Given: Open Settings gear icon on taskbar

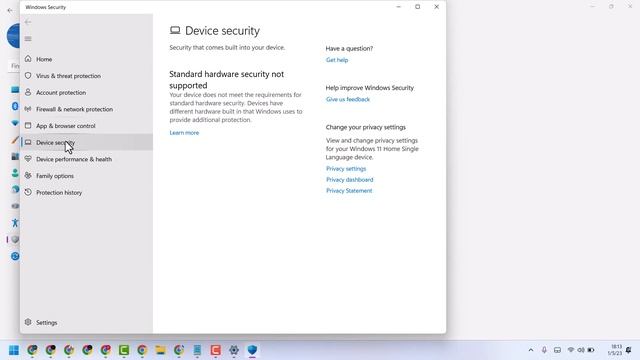Looking at the screenshot, I should [234, 350].
